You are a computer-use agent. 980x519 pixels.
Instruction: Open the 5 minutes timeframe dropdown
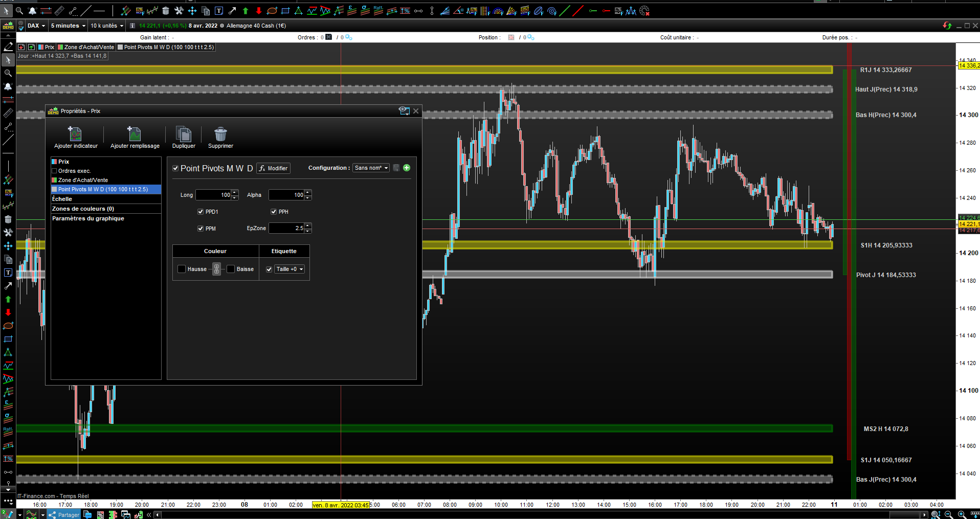(x=68, y=26)
